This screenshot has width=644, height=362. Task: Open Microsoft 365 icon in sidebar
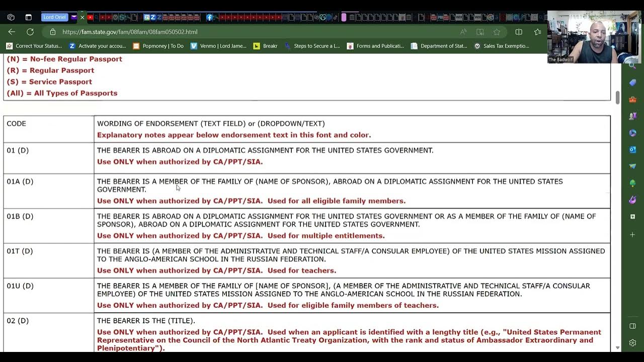(x=632, y=133)
